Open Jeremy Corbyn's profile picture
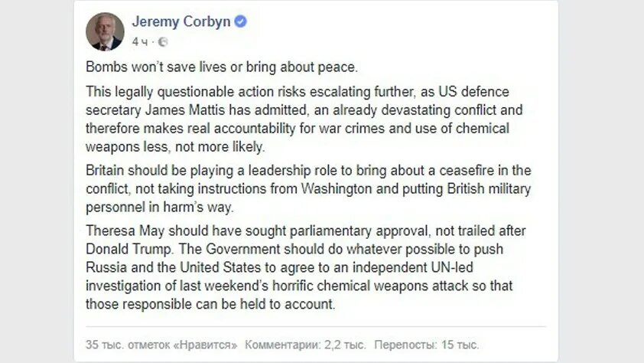The height and width of the screenshot is (363, 644). click(105, 31)
